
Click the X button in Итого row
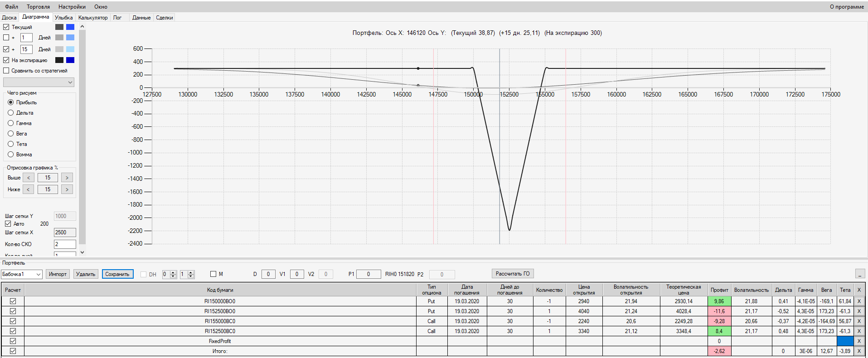(859, 351)
